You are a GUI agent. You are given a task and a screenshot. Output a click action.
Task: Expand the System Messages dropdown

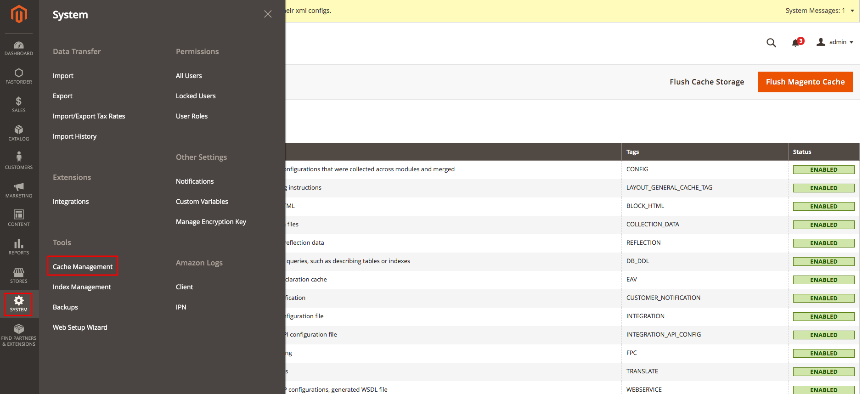820,11
